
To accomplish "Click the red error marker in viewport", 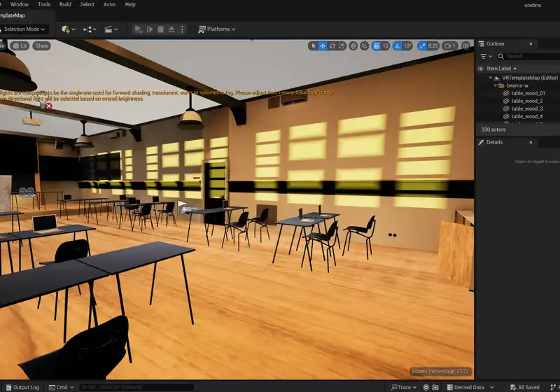I will click(x=49, y=106).
